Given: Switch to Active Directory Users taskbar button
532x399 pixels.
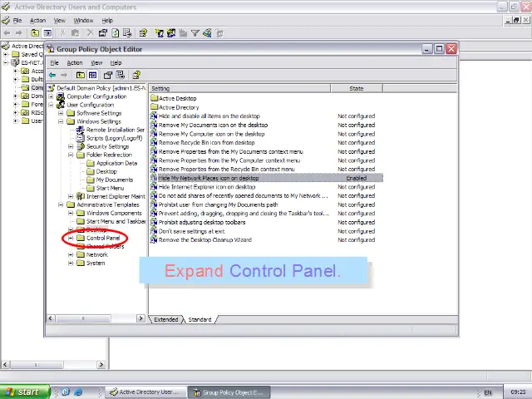Looking at the screenshot, I should coord(146,392).
